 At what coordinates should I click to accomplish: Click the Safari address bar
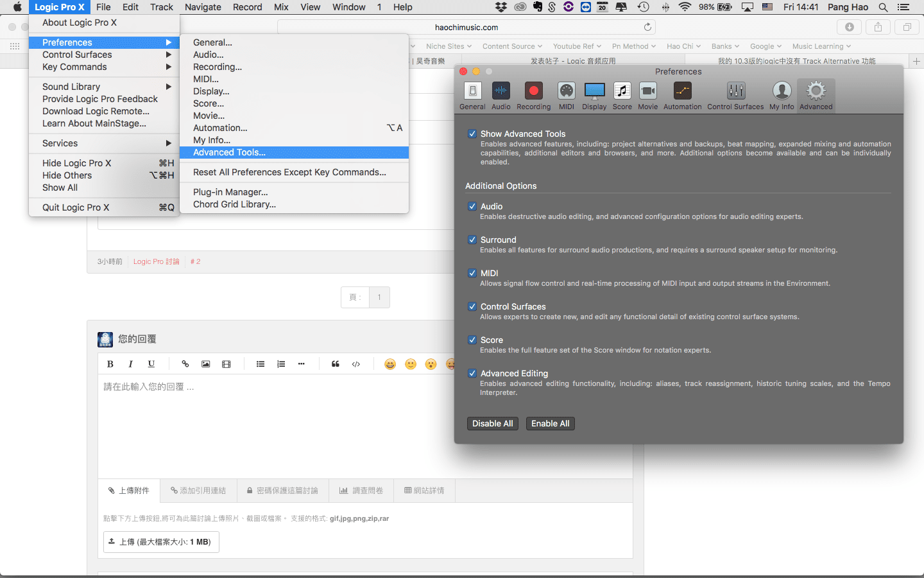click(466, 27)
